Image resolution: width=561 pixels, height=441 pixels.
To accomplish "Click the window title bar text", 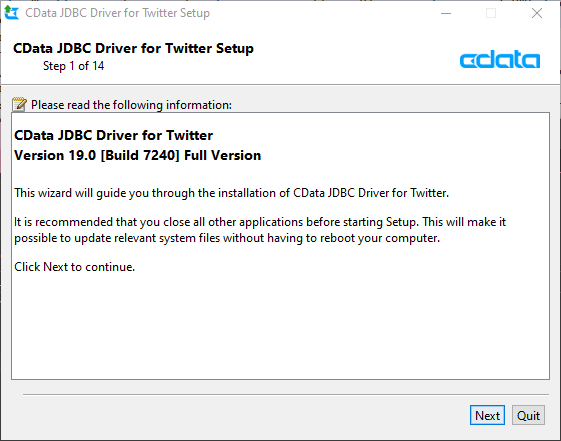I will (117, 13).
